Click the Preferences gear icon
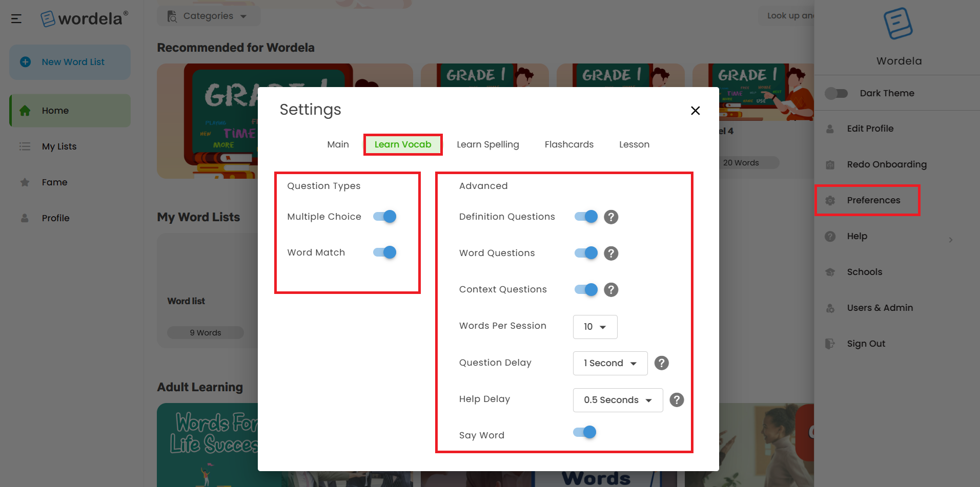Viewport: 980px width, 487px height. coord(830,200)
